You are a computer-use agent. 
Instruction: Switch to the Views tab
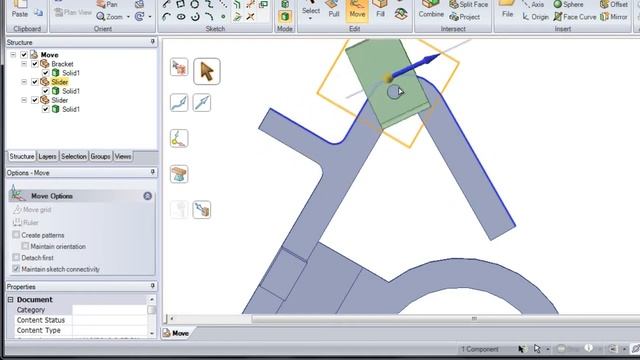(123, 156)
